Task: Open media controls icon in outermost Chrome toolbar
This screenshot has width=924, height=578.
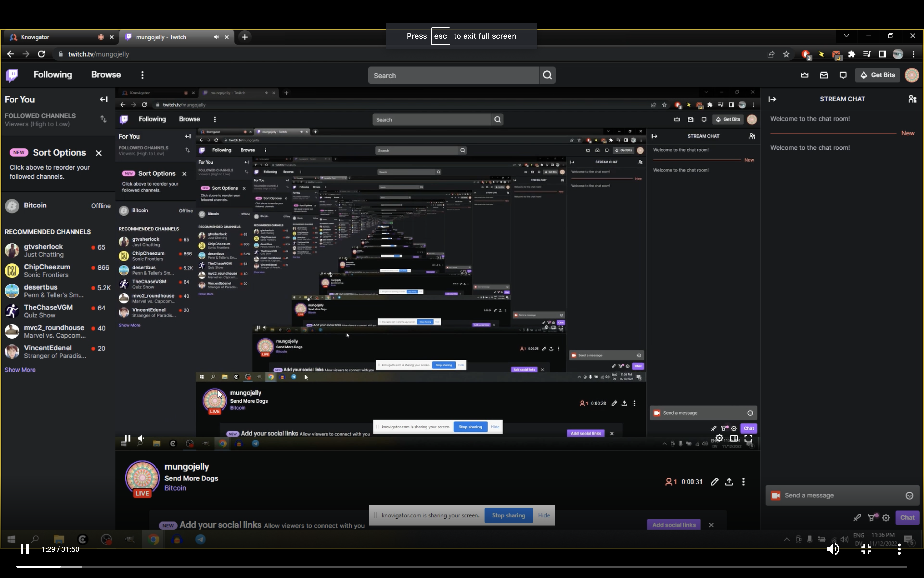Action: 867,54
